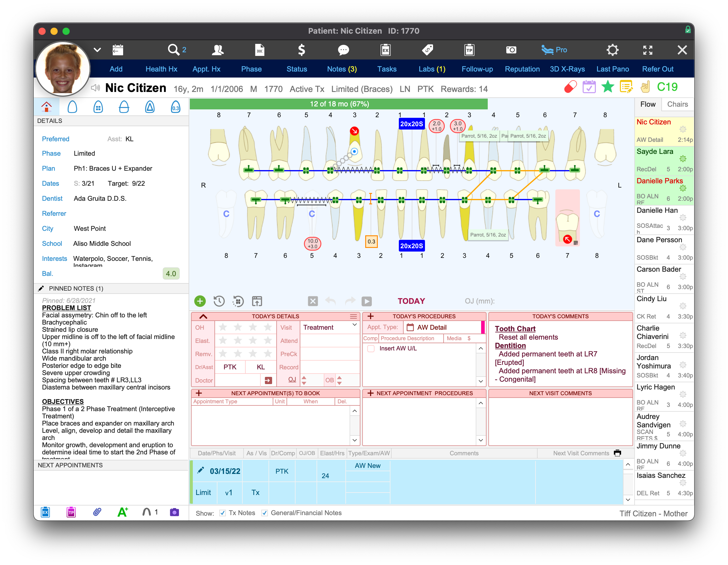Switch to the Chairs tab
Screen dimensions: 728x565
[677, 104]
